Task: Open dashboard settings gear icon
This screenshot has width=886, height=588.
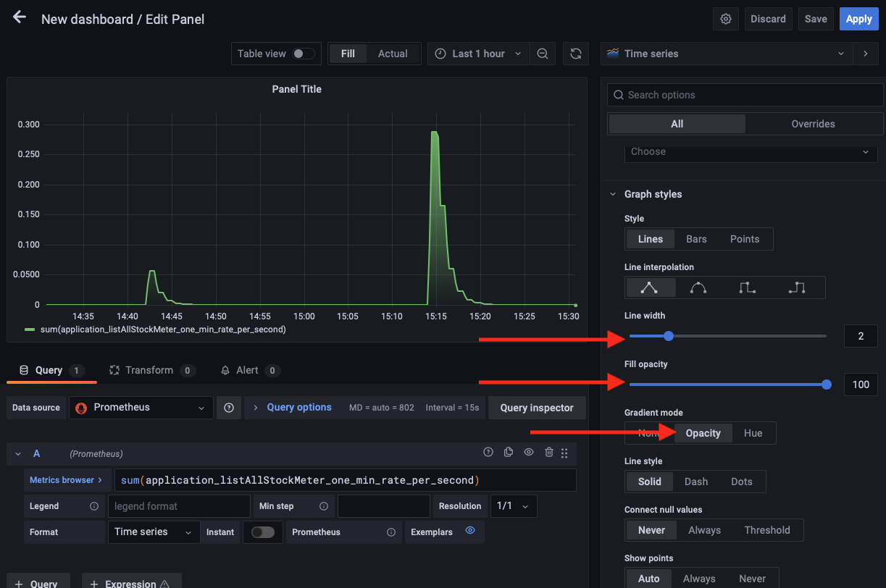Action: click(x=726, y=19)
